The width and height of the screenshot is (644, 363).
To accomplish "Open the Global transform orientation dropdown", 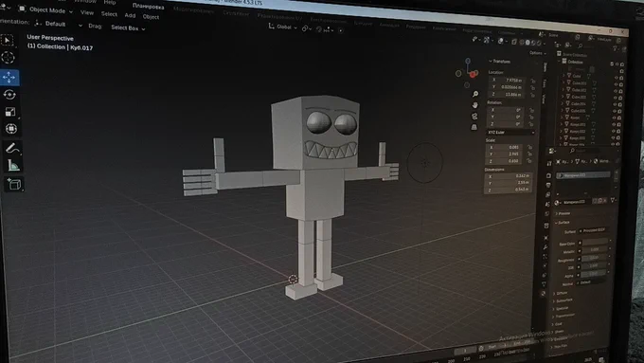I will click(x=283, y=27).
